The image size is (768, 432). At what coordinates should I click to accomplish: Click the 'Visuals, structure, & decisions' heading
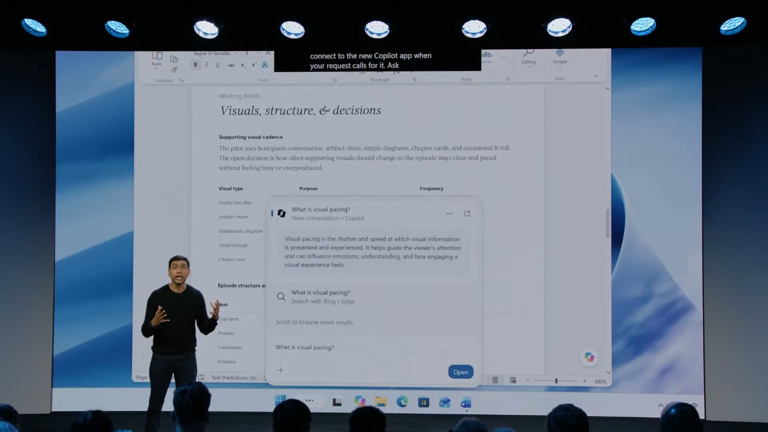[x=300, y=111]
